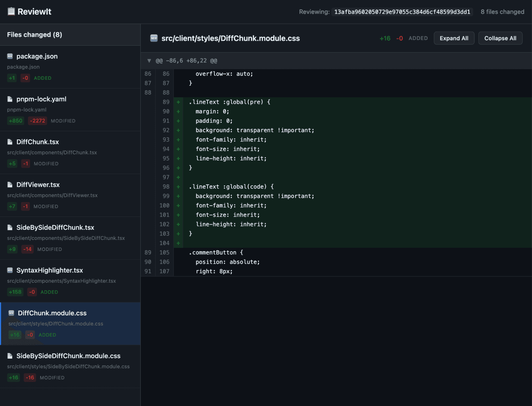Click the commit hash being reviewed

(402, 12)
